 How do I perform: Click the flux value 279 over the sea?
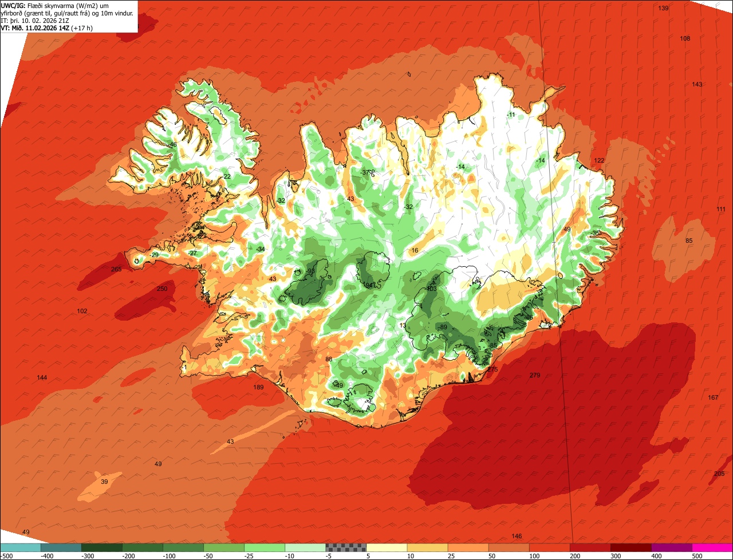[x=535, y=375]
